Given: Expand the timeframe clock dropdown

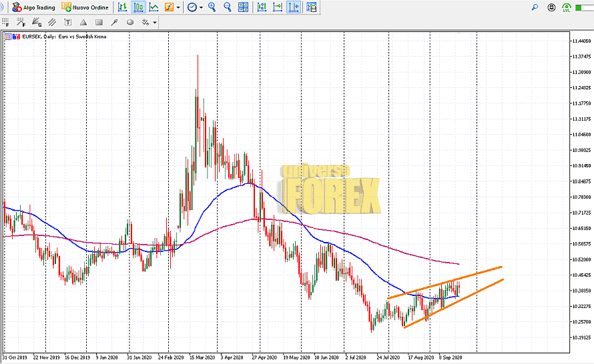Looking at the screenshot, I should click(x=202, y=7).
